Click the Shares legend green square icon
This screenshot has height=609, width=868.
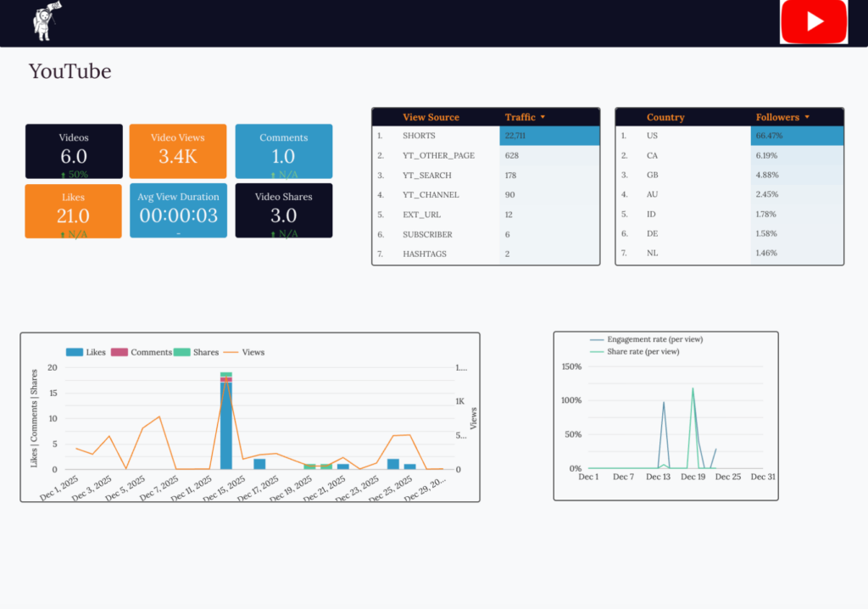181,352
